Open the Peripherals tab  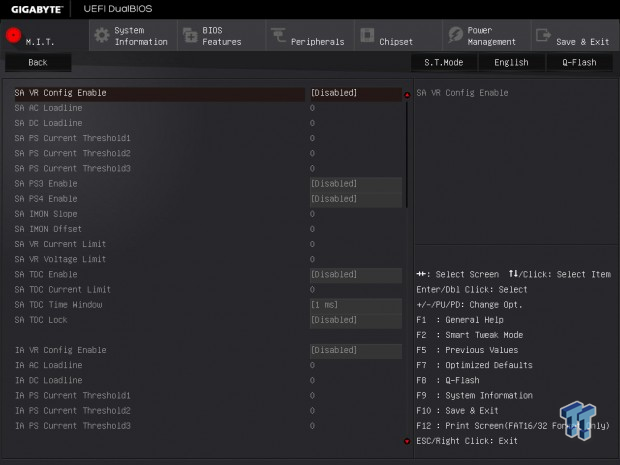pos(310,36)
